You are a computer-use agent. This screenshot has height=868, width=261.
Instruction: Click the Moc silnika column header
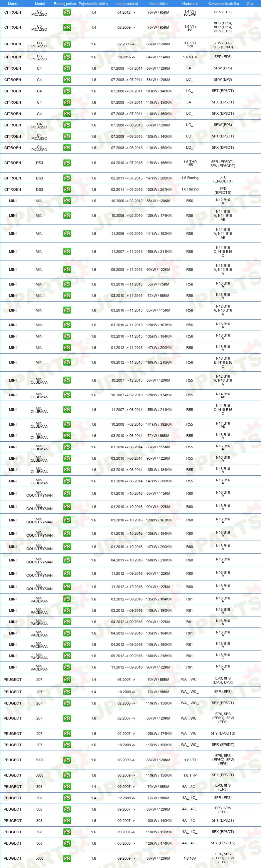pyautogui.click(x=159, y=4)
